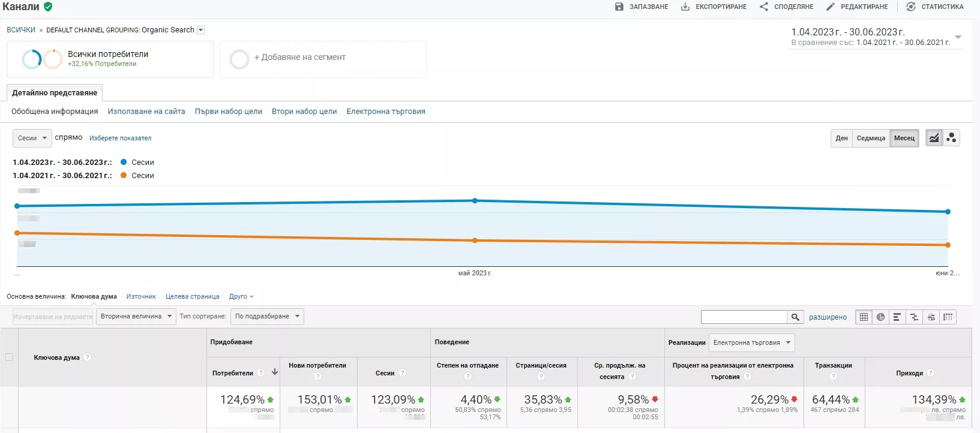The image size is (980, 433).
Task: Open the Всички потребители segment
Action: pyautogui.click(x=110, y=59)
